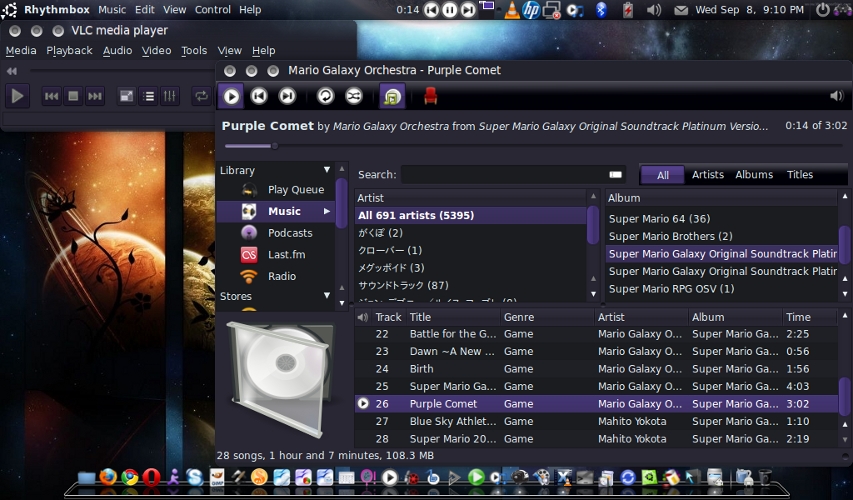Select track 27 Blue Sky Athlet...
This screenshot has width=853, height=500.
(x=596, y=421)
